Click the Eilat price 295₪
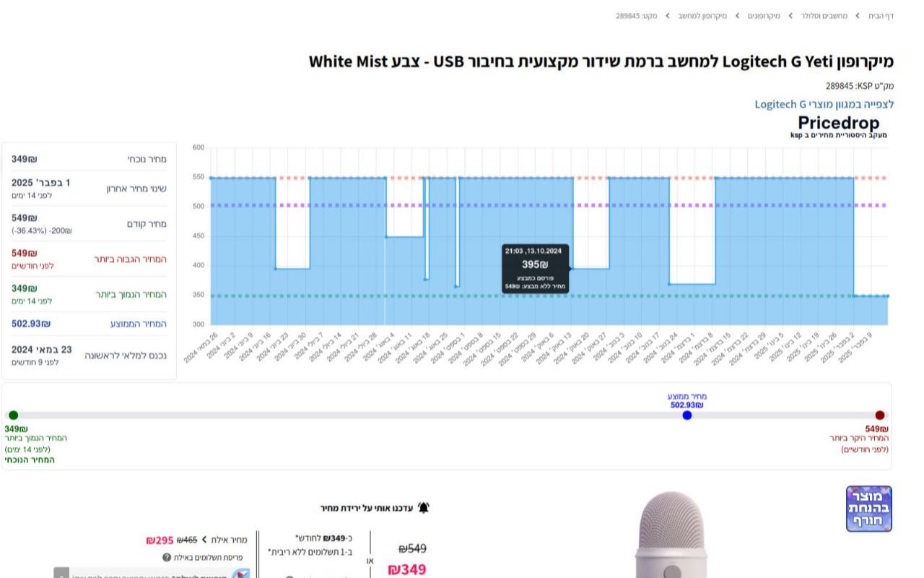Image resolution: width=924 pixels, height=578 pixels. [160, 540]
